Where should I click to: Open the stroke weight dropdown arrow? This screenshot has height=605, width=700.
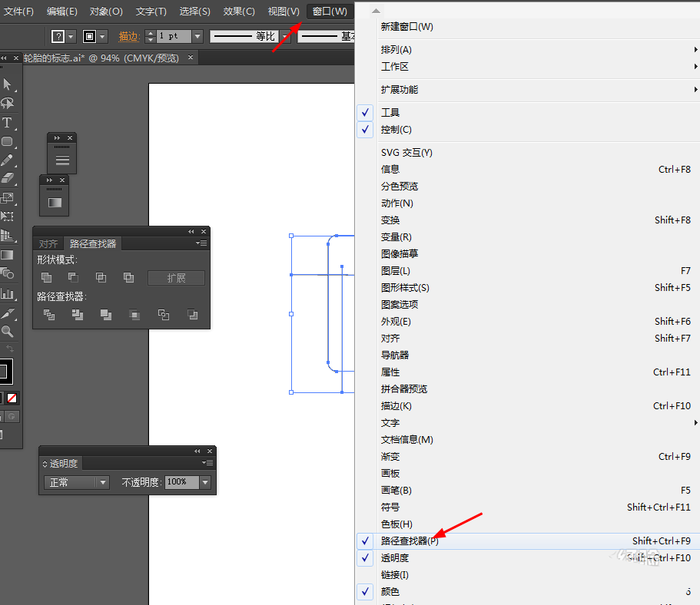pos(197,37)
